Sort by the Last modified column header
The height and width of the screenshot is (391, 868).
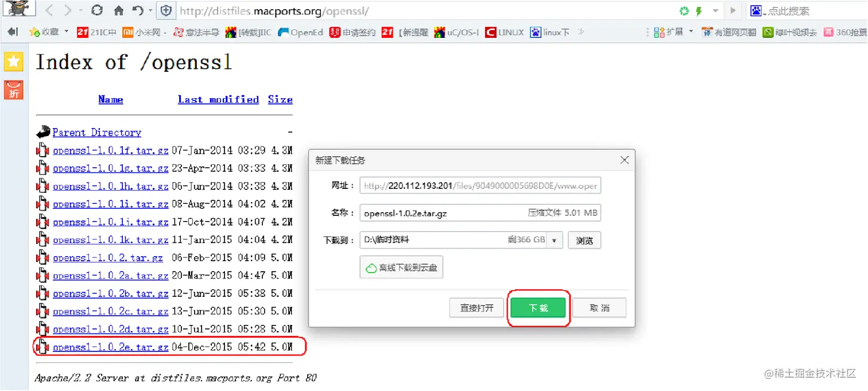[218, 99]
